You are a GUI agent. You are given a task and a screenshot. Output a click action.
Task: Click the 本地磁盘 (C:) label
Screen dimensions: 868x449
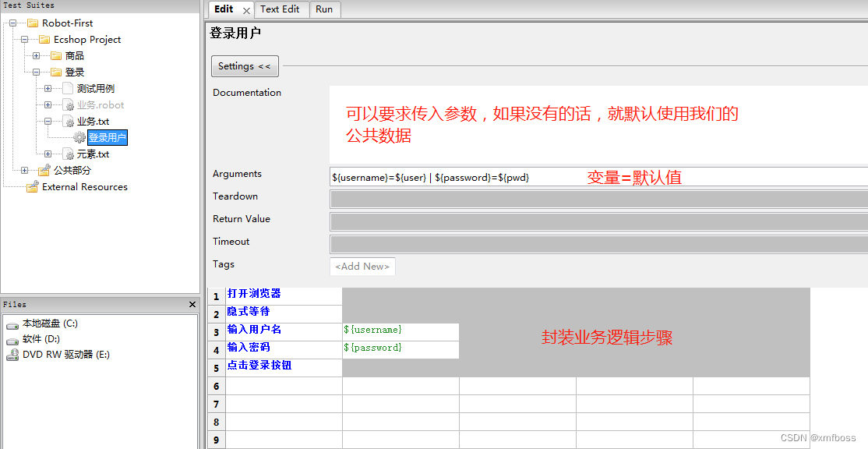[x=50, y=323]
